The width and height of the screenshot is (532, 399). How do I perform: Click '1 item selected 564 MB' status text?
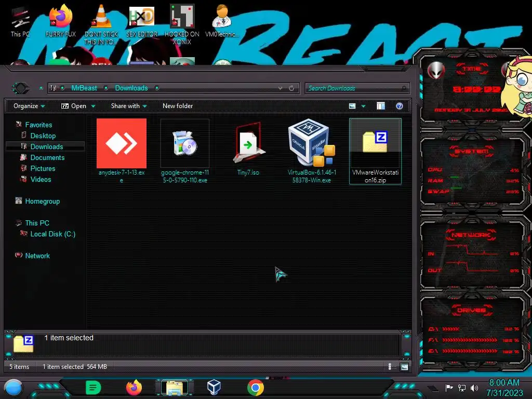coord(75,367)
